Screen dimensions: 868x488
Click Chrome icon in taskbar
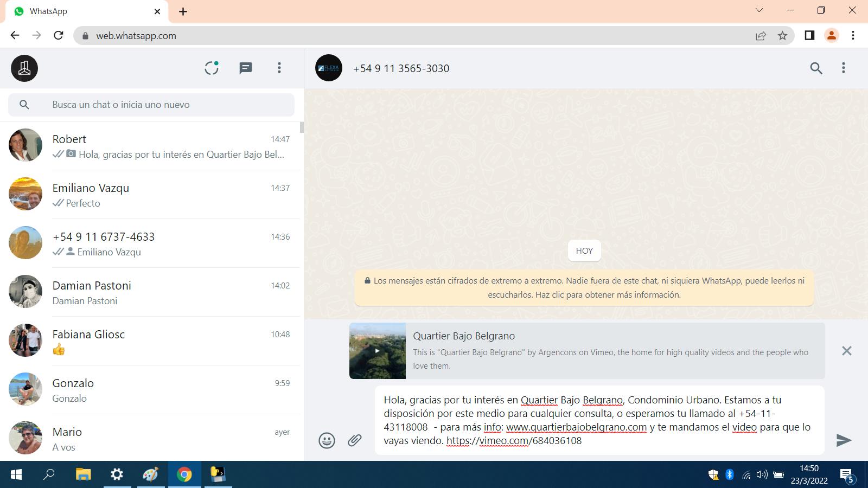point(184,475)
